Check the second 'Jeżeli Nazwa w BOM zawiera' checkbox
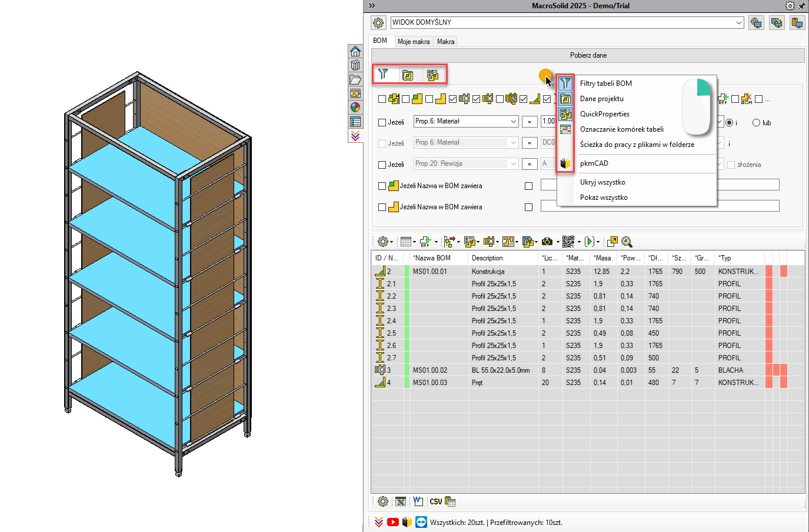This screenshot has height=532, width=809. pos(382,207)
